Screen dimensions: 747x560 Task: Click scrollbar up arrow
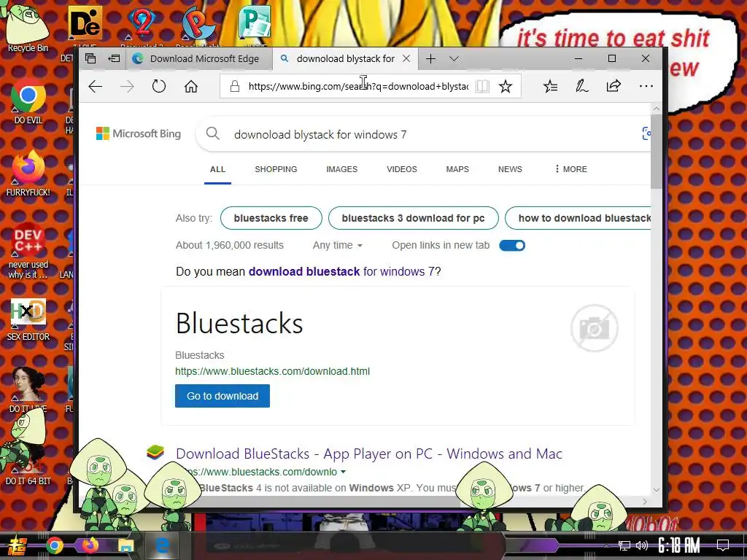(656, 109)
